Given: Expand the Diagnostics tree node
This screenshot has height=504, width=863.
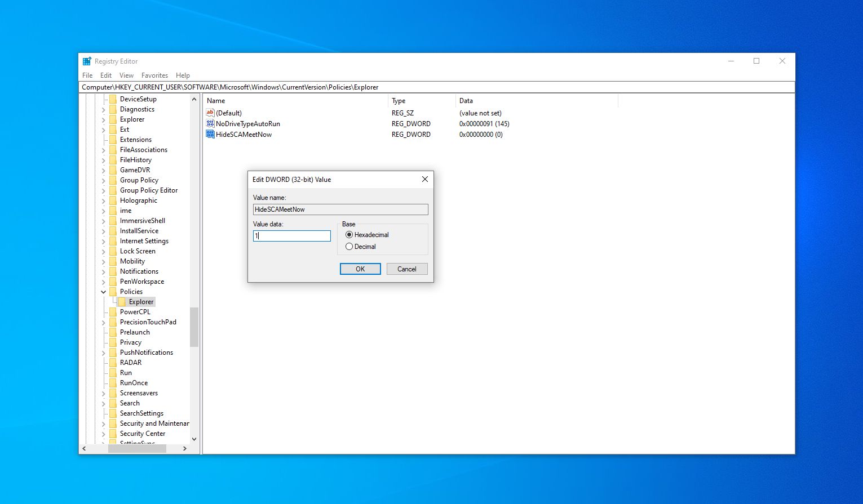Looking at the screenshot, I should click(104, 109).
